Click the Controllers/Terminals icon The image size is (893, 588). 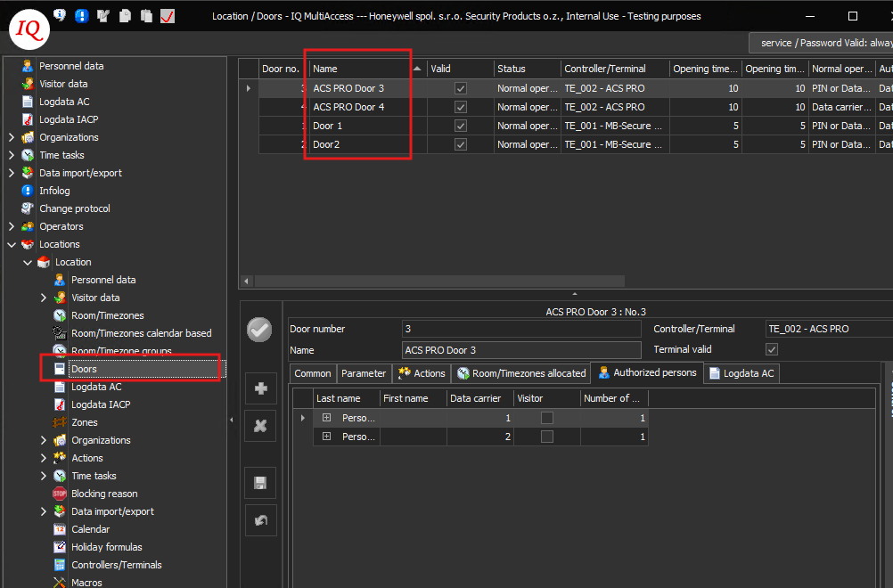coord(59,565)
